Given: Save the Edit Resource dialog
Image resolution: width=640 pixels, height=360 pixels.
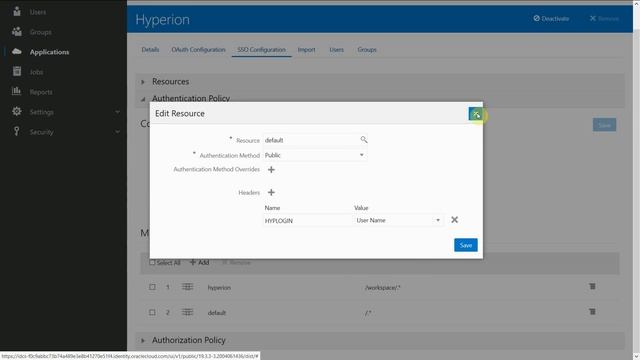Looking at the screenshot, I should click(x=466, y=245).
